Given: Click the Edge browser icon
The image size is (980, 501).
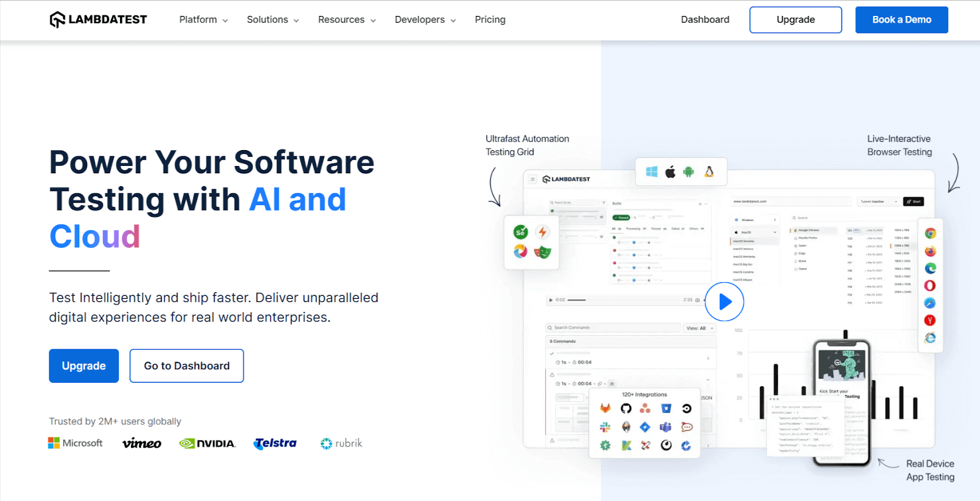Looking at the screenshot, I should pos(930,268).
